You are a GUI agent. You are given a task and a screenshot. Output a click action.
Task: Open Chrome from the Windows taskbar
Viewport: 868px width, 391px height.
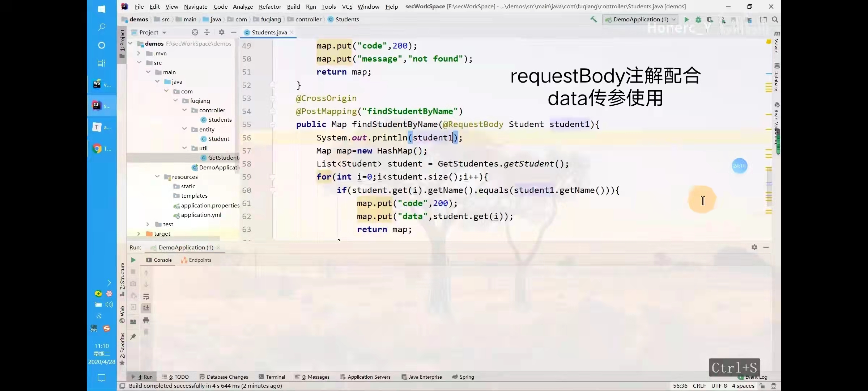(x=97, y=148)
